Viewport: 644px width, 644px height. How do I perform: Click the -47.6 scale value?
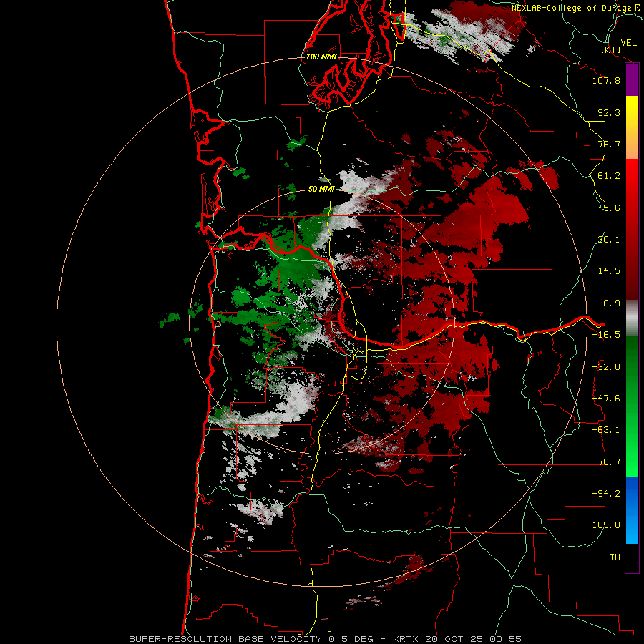point(606,399)
